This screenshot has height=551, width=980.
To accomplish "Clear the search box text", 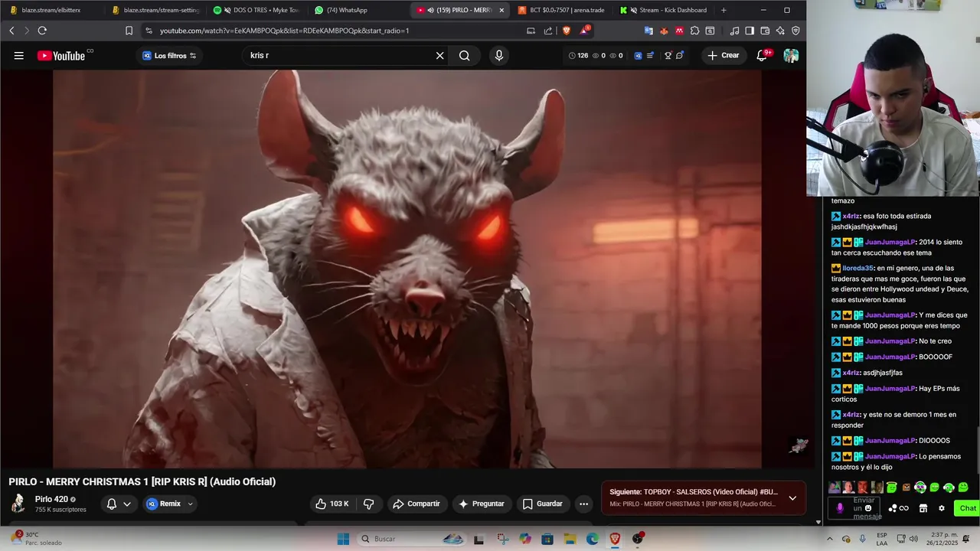I will pos(440,56).
